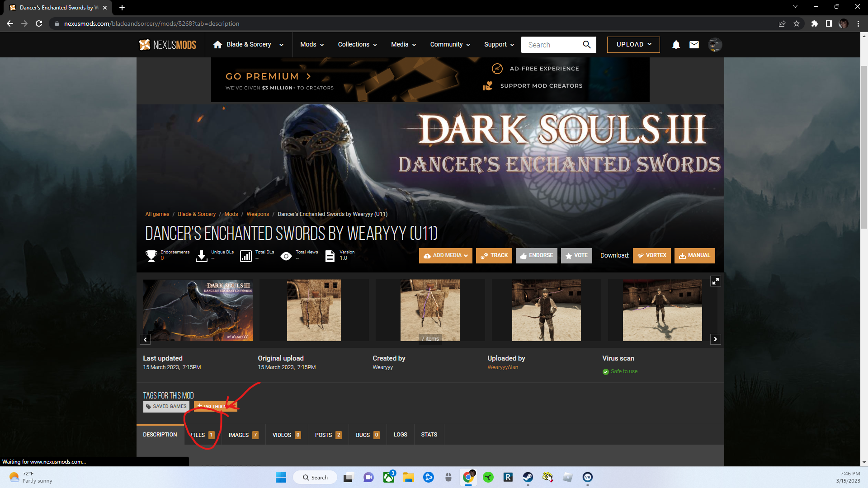868x488 pixels.
Task: Click the notifications bell icon
Action: click(676, 45)
